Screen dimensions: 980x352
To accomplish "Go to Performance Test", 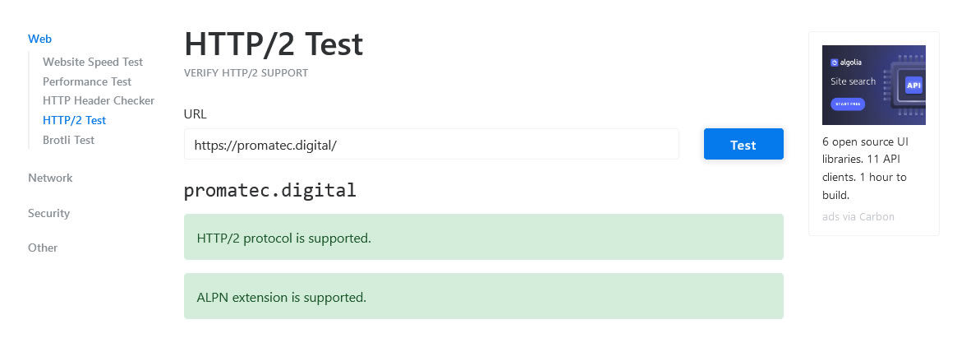I will [x=87, y=81].
